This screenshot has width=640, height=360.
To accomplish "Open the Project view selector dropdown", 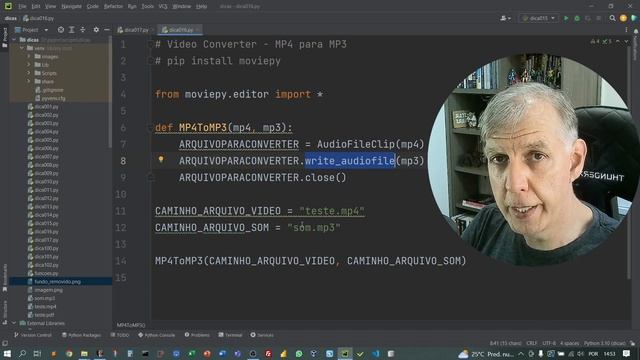I will [31, 30].
